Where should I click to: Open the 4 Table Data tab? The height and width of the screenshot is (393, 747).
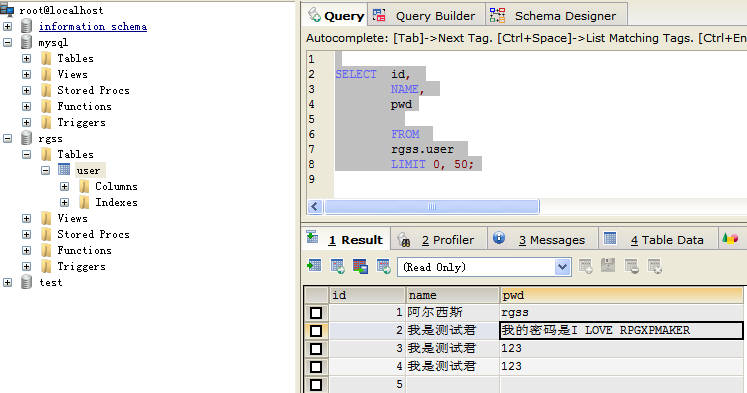pos(657,239)
